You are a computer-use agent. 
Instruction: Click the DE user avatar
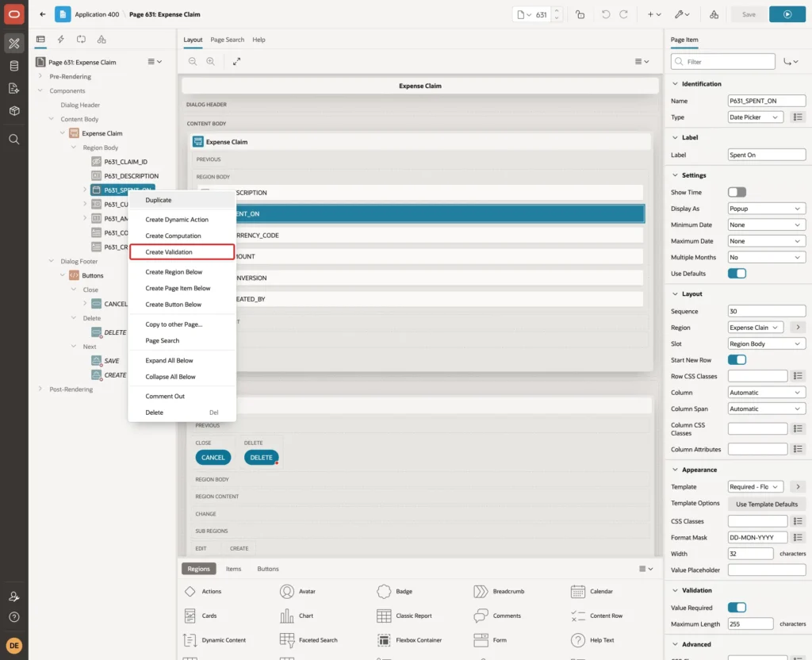14,646
